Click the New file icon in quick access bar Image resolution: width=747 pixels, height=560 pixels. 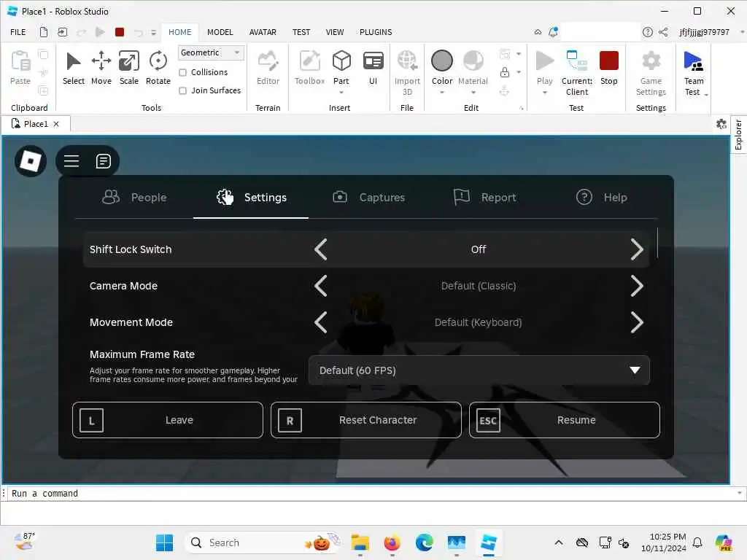click(x=43, y=32)
